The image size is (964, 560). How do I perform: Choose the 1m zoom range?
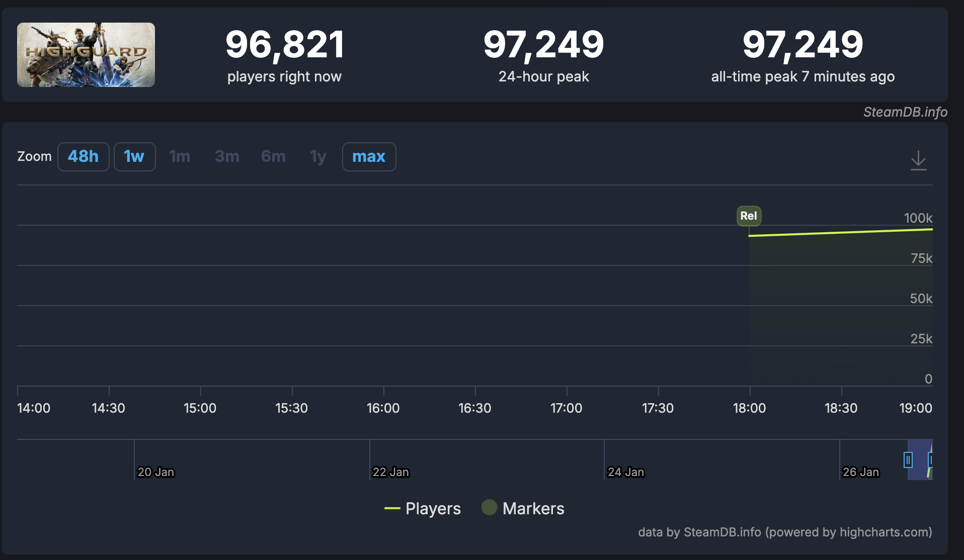click(x=180, y=157)
